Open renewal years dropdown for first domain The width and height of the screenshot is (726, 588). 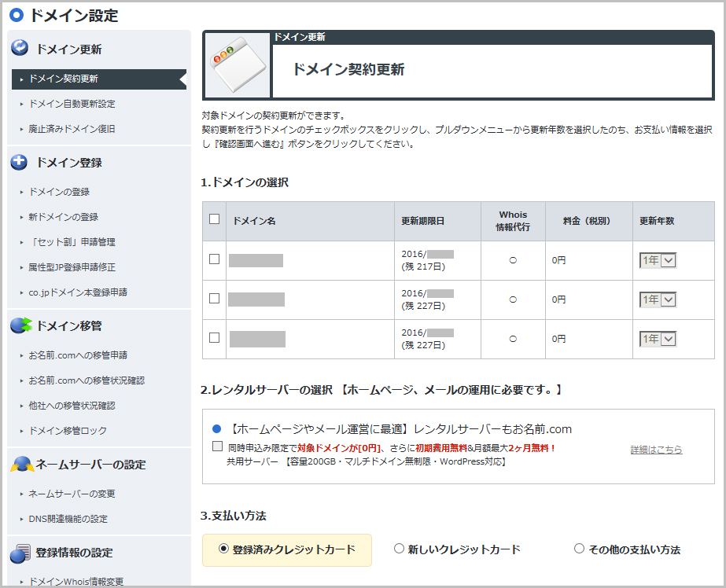tap(658, 260)
